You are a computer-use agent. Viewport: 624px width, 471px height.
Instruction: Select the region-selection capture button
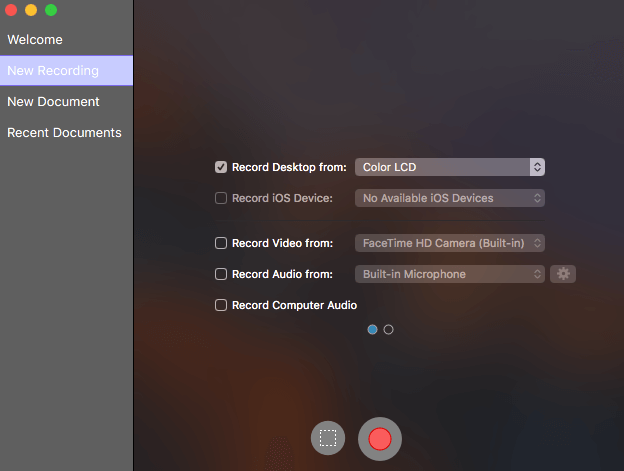pyautogui.click(x=328, y=438)
